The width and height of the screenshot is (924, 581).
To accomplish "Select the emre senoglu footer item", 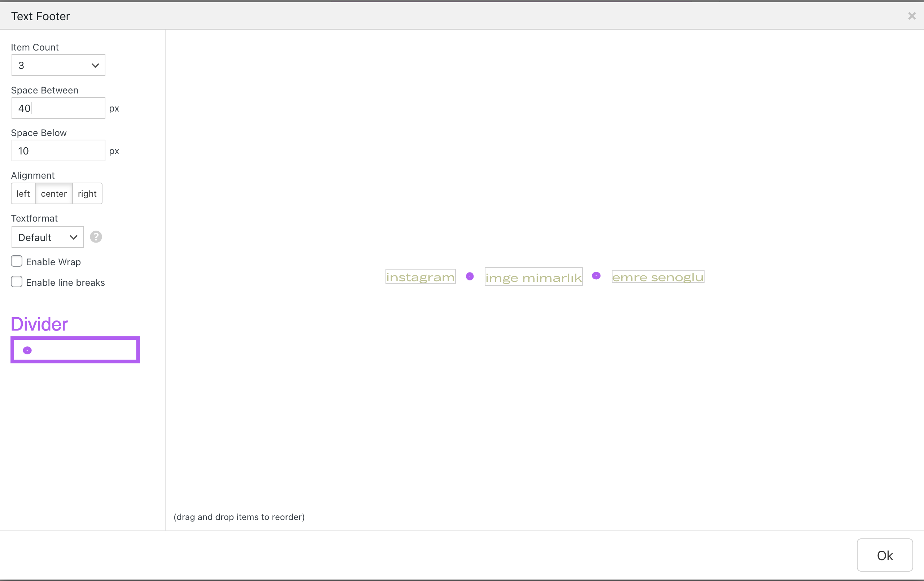I will [658, 277].
